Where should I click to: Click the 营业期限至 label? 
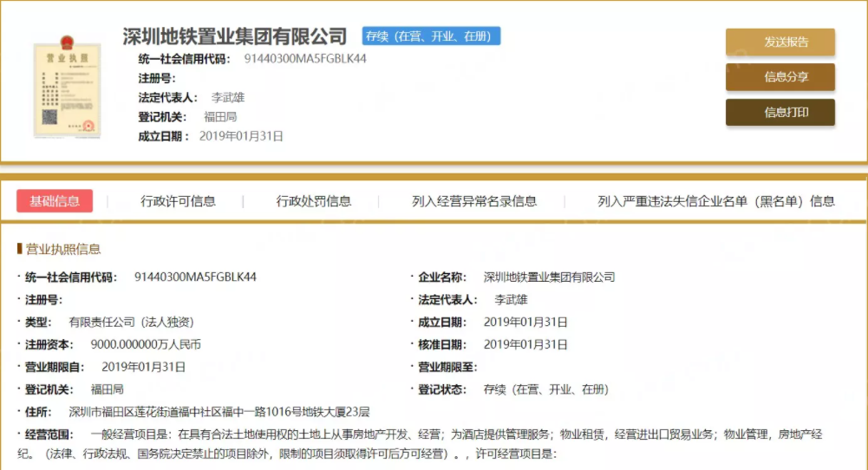(447, 367)
